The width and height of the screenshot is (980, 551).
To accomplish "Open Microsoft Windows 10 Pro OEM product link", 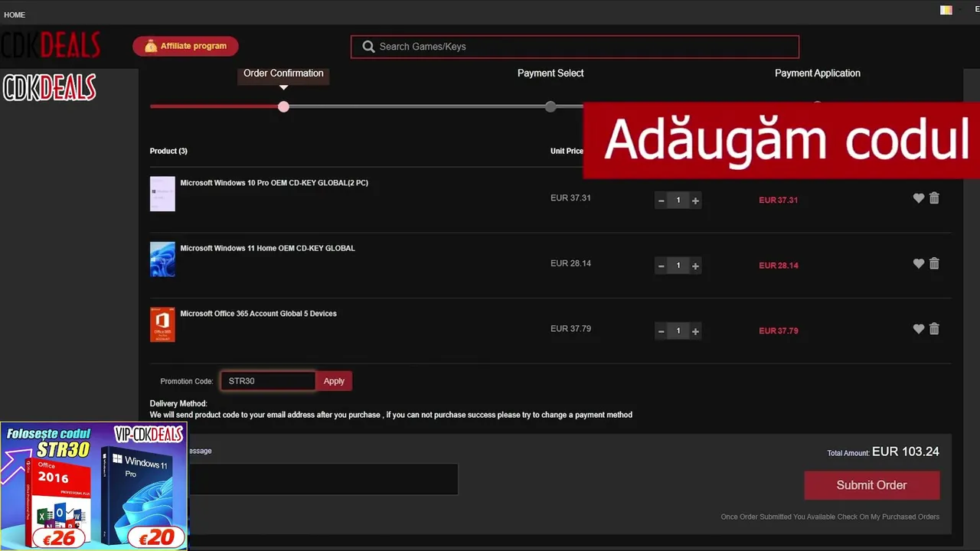I will click(274, 183).
